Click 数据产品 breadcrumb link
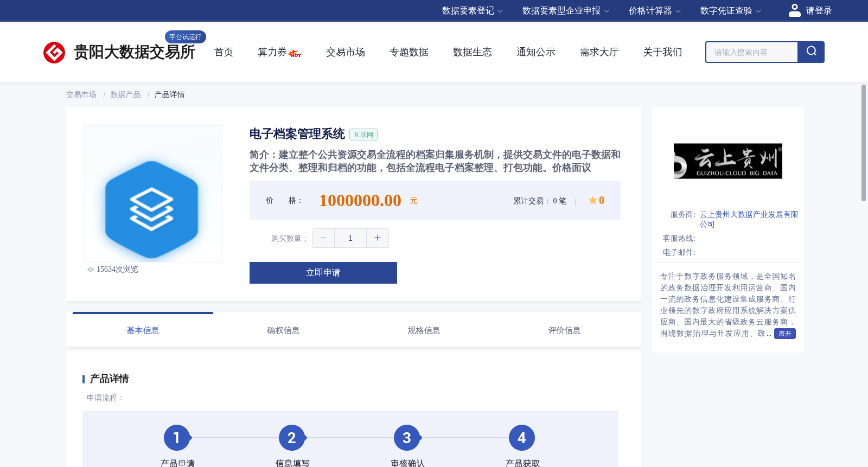This screenshot has width=868, height=467. [125, 95]
